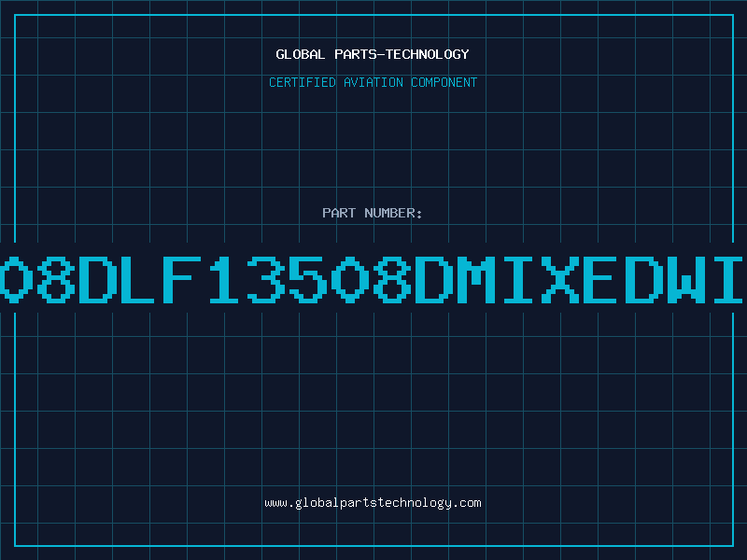Click the CERTIFIED AVIATION COMPONENT subtitle
Screen dimensions: 747x560
(x=373, y=82)
